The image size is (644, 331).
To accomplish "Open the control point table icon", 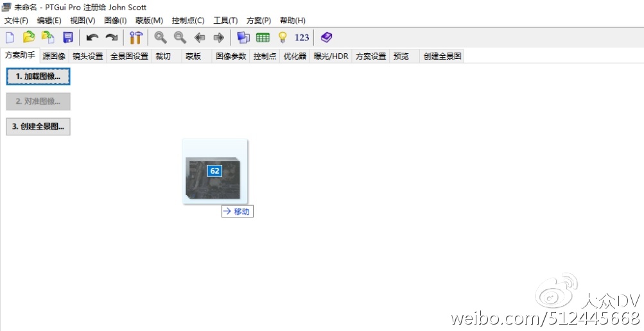I will pyautogui.click(x=263, y=37).
